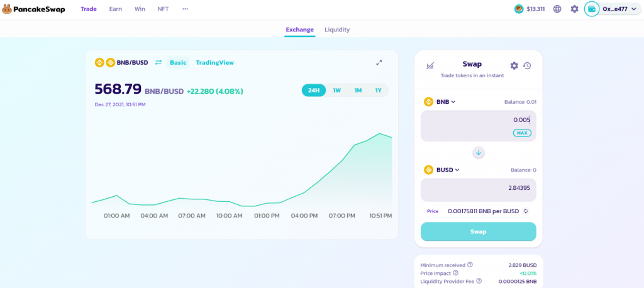Viewport: 644px width, 288px height.
Task: Show help for Minimum received
Action: pos(470,265)
